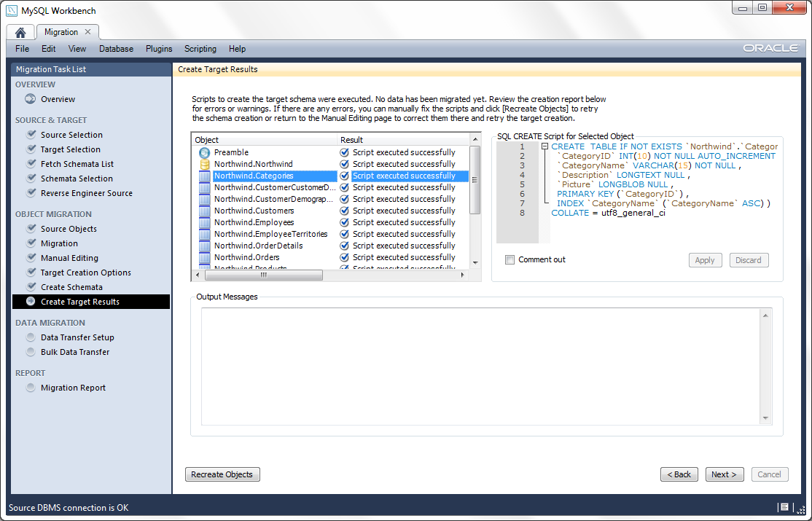Click the output panel icon in status bar
This screenshot has width=812, height=521.
(x=784, y=507)
